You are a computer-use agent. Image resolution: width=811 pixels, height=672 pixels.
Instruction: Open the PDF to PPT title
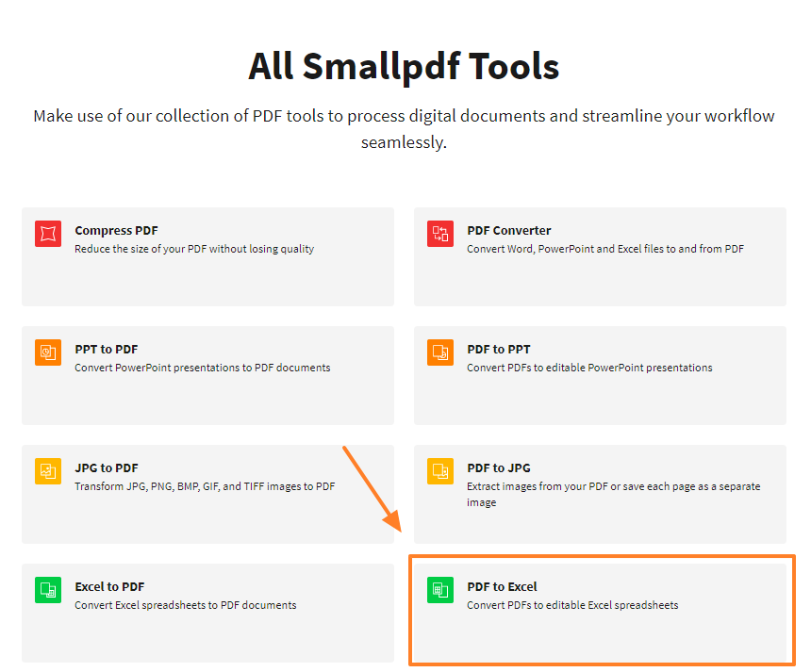pos(499,350)
